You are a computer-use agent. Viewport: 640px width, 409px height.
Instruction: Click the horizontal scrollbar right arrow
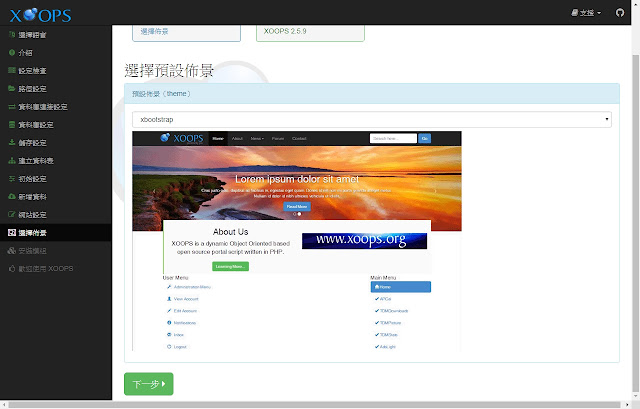point(627,405)
